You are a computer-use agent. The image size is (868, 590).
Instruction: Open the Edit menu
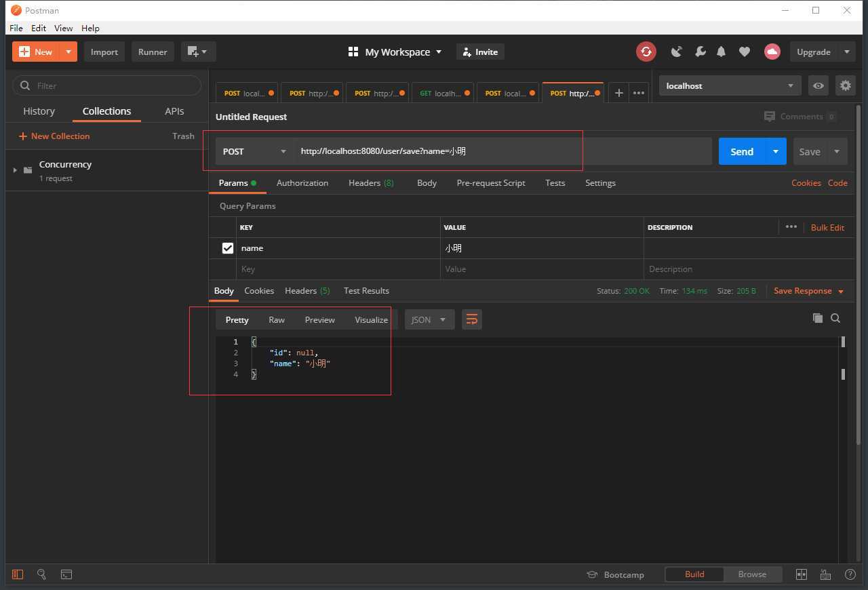39,28
